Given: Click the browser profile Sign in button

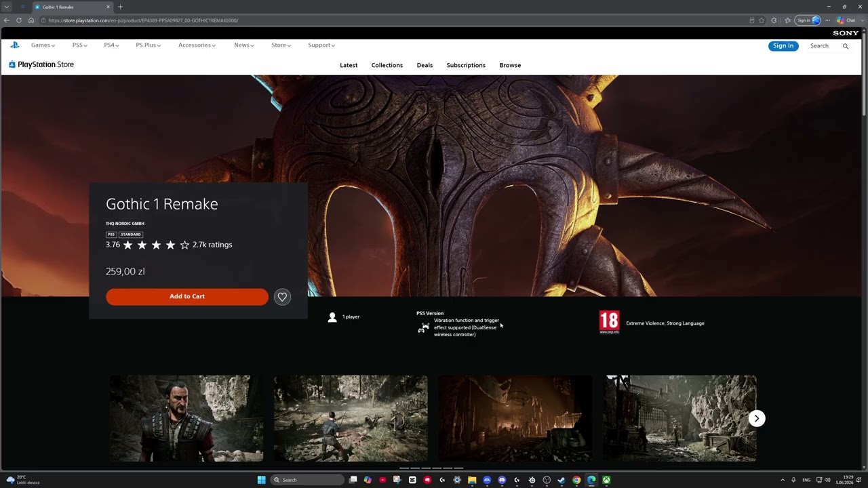Looking at the screenshot, I should 808,20.
